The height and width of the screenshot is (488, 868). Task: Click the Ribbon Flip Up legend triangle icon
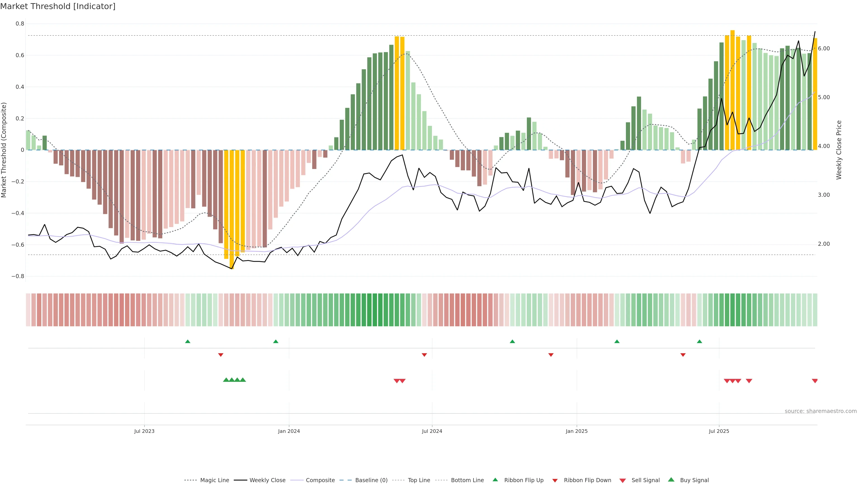coord(495,480)
